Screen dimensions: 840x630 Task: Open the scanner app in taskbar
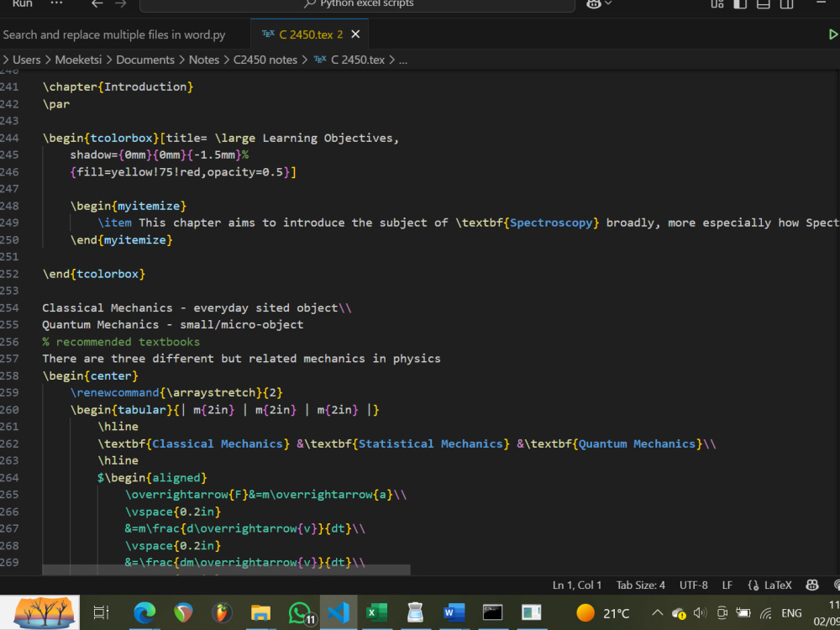(415, 612)
